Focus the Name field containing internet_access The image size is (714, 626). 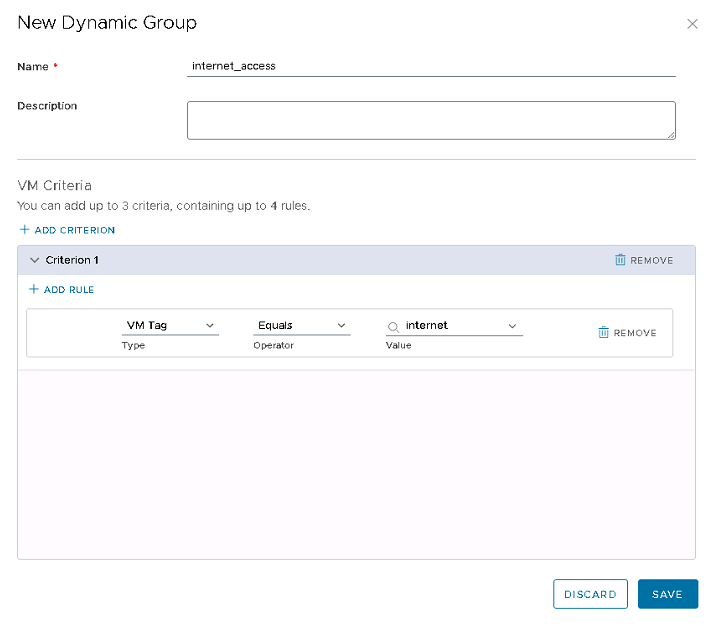click(430, 66)
